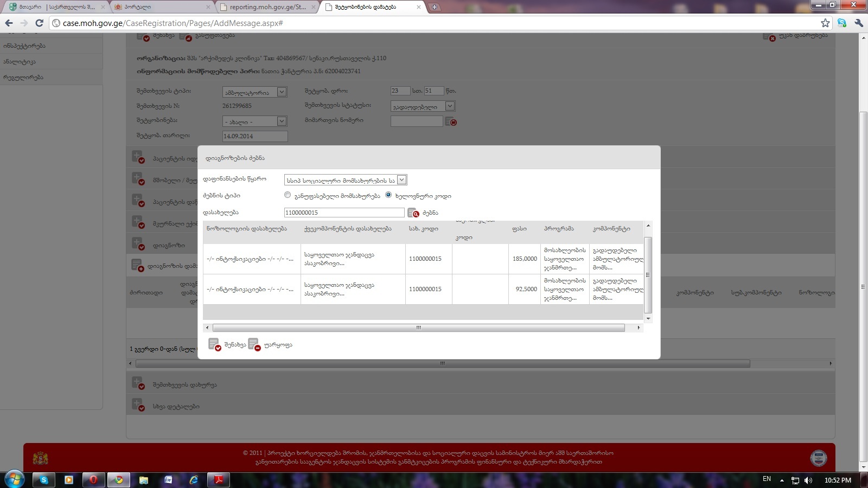Bookmark page with the star icon
This screenshot has height=488, width=868.
point(825,23)
